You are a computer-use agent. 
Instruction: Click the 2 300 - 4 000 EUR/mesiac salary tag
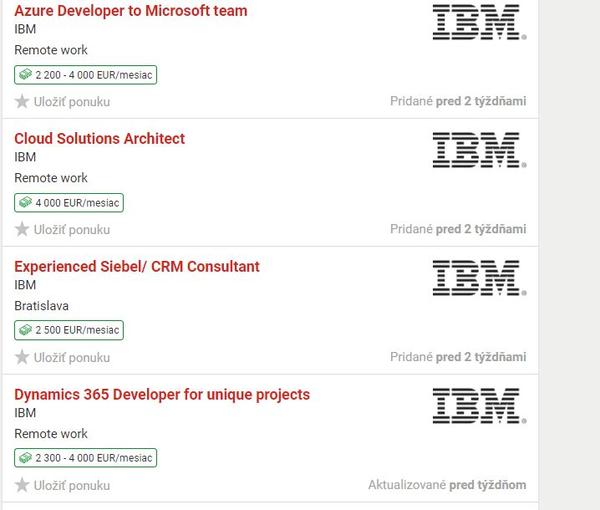(x=86, y=459)
